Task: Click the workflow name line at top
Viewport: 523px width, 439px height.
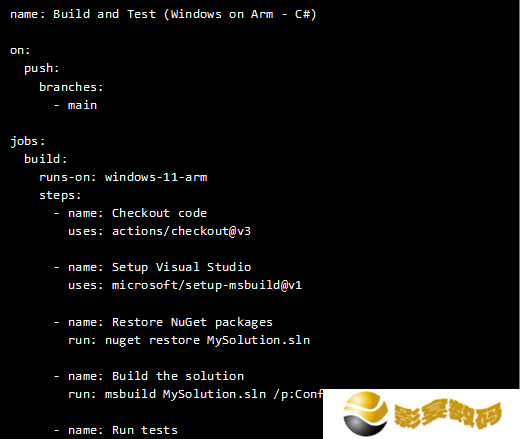Action: coord(163,14)
